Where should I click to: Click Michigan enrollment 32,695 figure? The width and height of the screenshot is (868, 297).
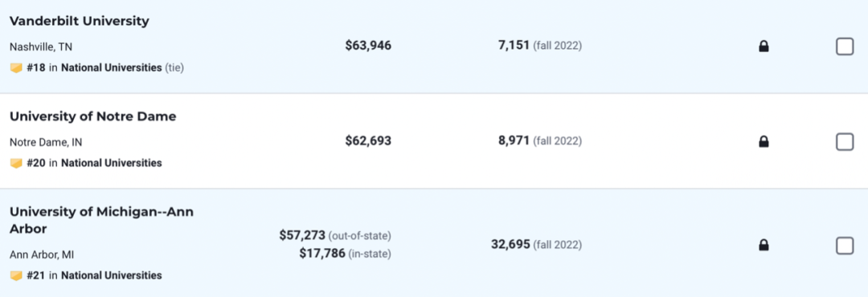click(x=510, y=245)
